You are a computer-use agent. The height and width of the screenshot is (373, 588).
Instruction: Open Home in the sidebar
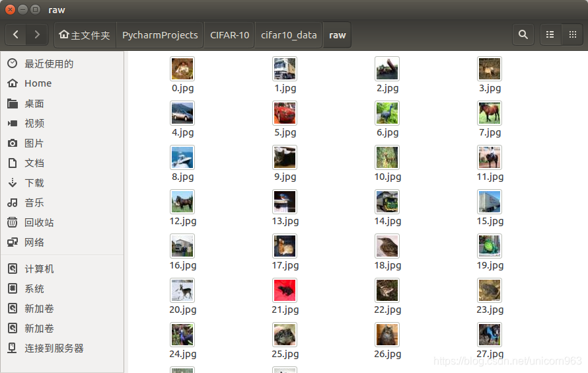click(x=62, y=83)
